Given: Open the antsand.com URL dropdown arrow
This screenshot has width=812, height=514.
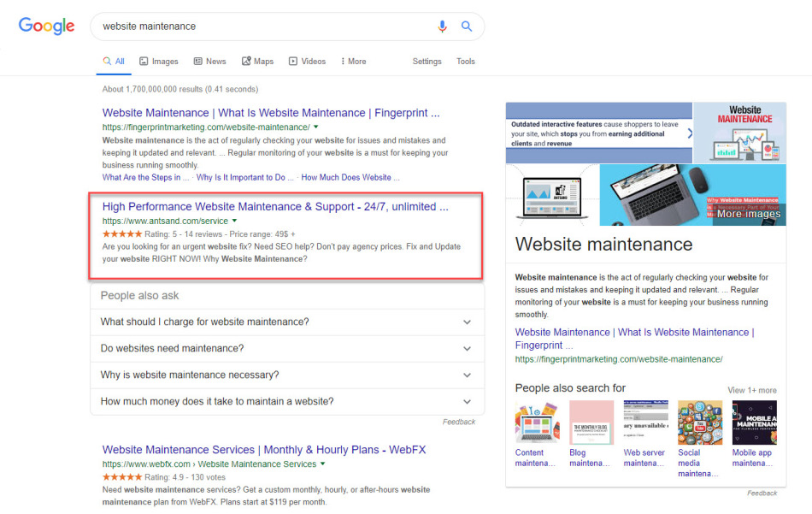Looking at the screenshot, I should 234,221.
